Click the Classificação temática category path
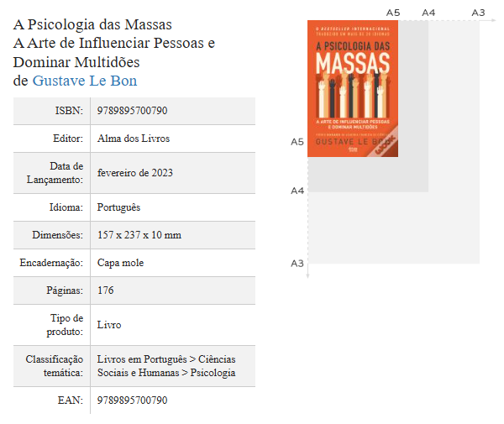 coord(166,366)
